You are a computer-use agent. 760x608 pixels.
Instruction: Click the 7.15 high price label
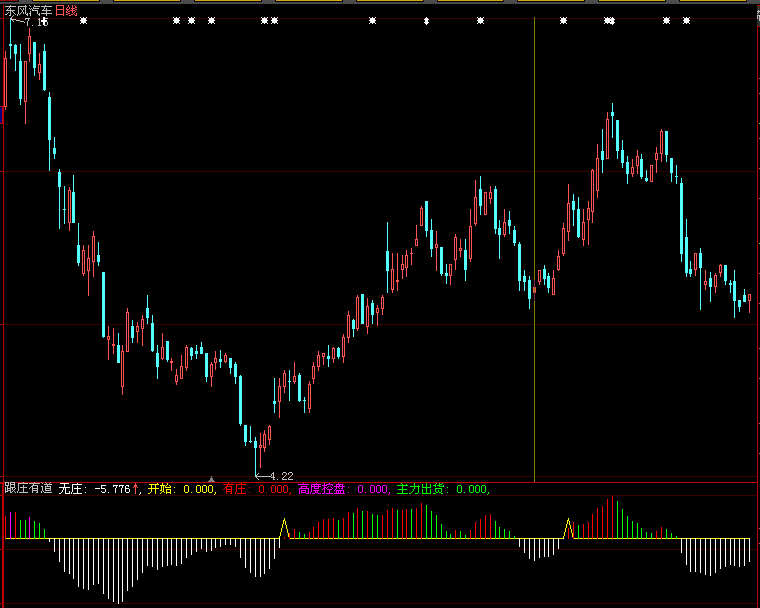tap(37, 22)
